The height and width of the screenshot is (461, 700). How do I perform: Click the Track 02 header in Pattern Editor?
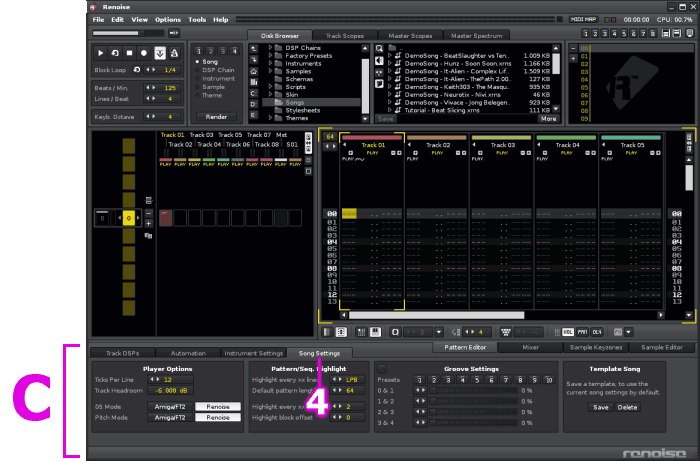point(438,145)
